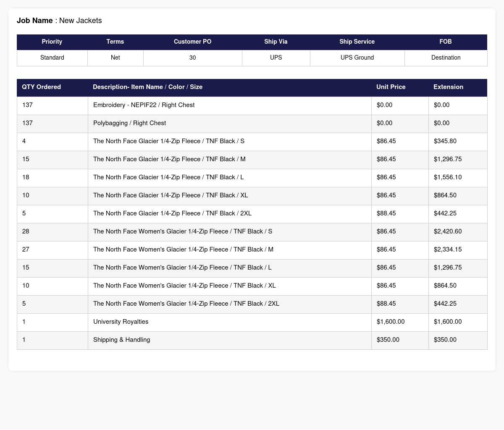Click the extension value $1,556.10
Viewport: 504px width, 430px height.
point(448,177)
